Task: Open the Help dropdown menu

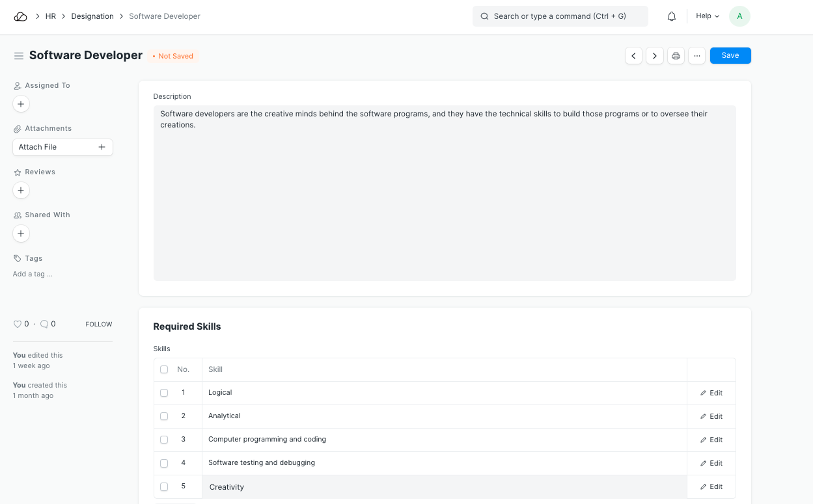Action: (x=708, y=16)
